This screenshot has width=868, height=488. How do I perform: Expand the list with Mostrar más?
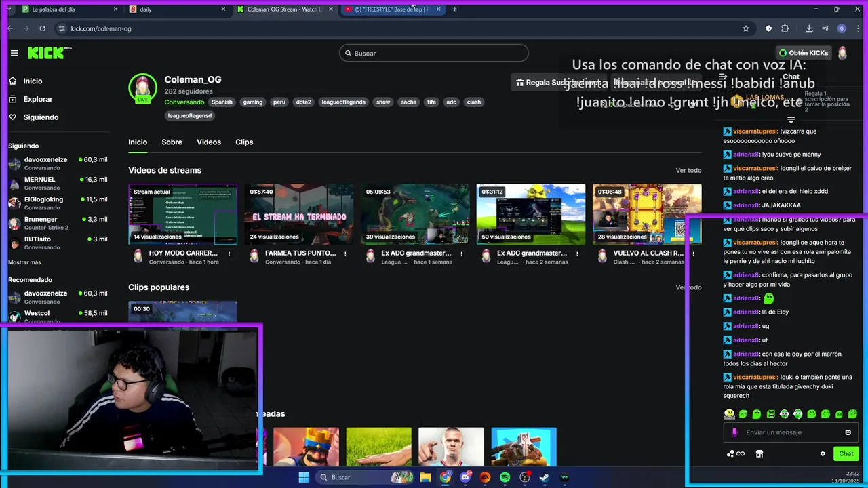click(x=24, y=262)
